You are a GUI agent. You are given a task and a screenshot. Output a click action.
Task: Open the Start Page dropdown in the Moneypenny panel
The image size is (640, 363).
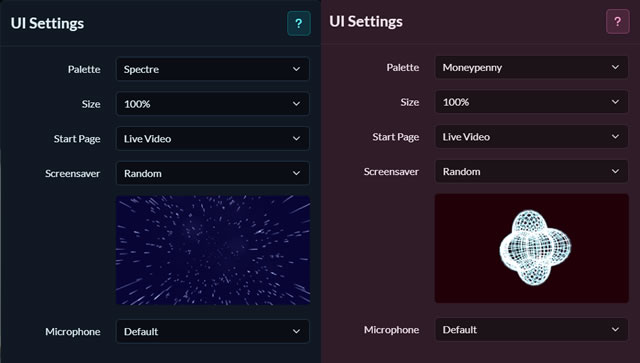pos(531,137)
